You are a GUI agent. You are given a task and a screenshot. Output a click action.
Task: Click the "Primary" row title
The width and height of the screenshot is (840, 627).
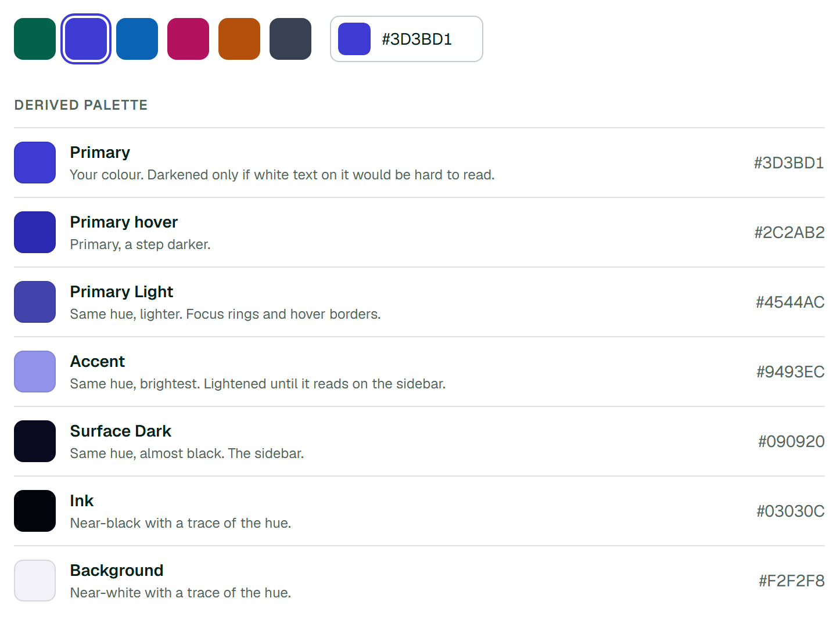[100, 153]
